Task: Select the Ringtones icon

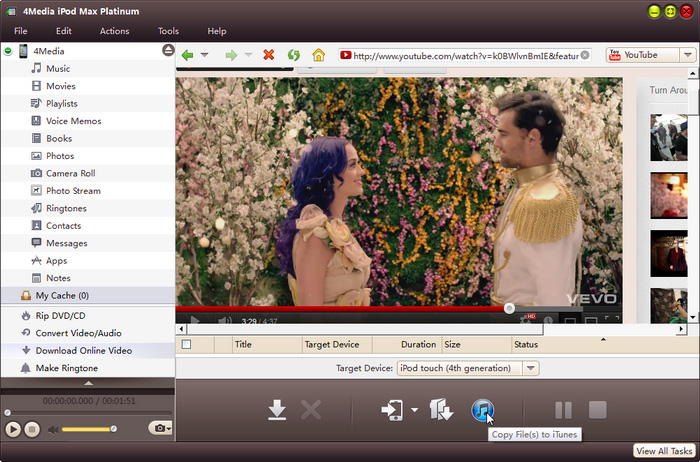Action: click(x=36, y=208)
